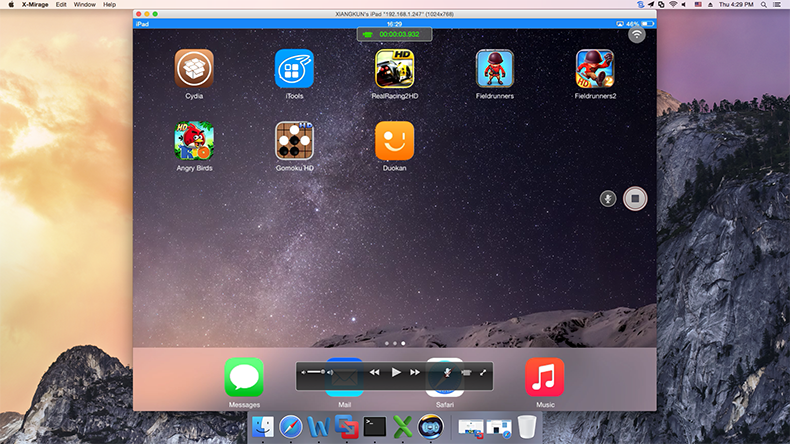The width and height of the screenshot is (790, 444).
Task: Open first minimized window thumbnail in dock
Action: tap(471, 428)
